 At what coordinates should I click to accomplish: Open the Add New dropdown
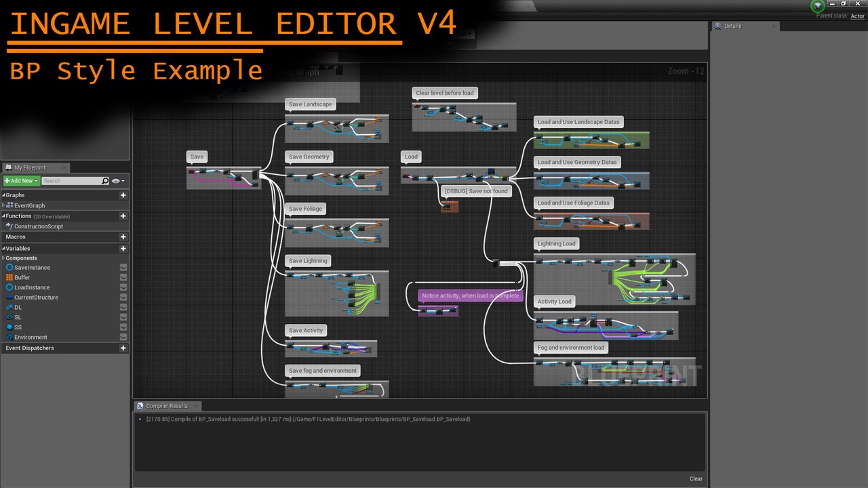pyautogui.click(x=20, y=181)
